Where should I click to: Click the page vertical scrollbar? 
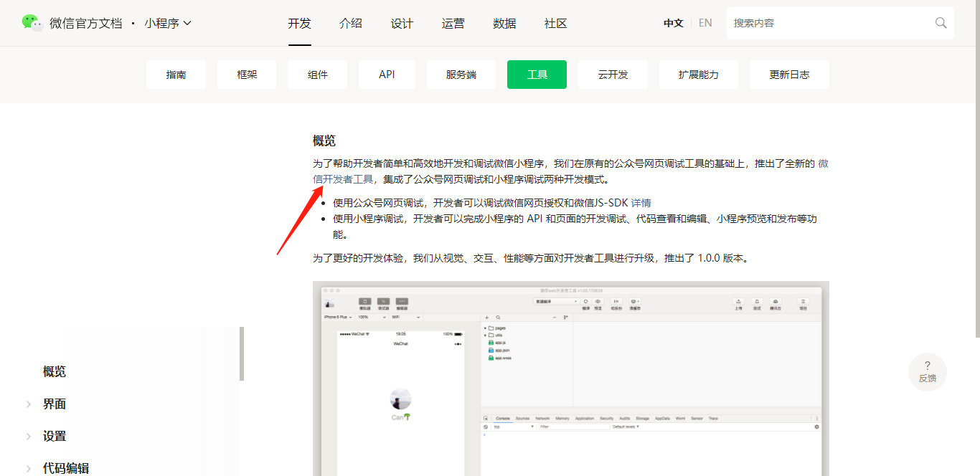(977, 168)
